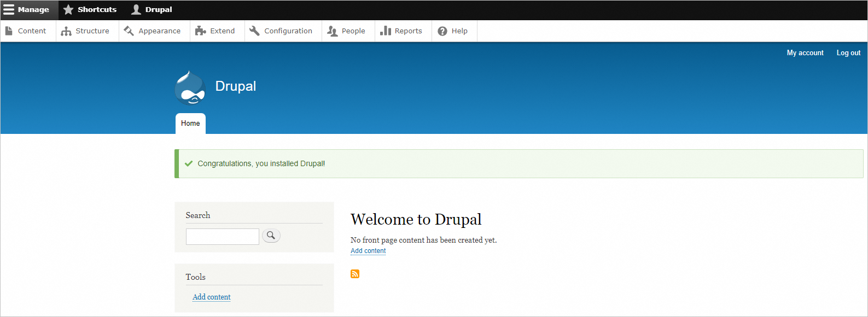Viewport: 868px width, 317px height.
Task: Click Add content under Welcome to Drupal
Action: coord(368,251)
